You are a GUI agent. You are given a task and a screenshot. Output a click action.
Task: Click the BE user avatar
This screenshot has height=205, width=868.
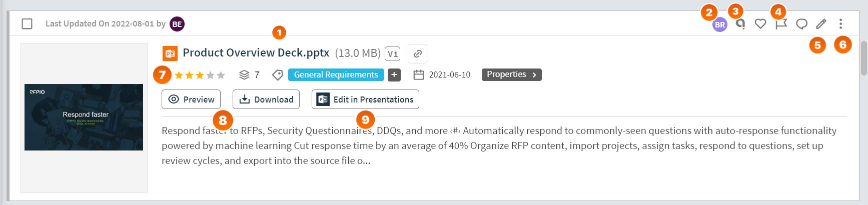(x=177, y=24)
